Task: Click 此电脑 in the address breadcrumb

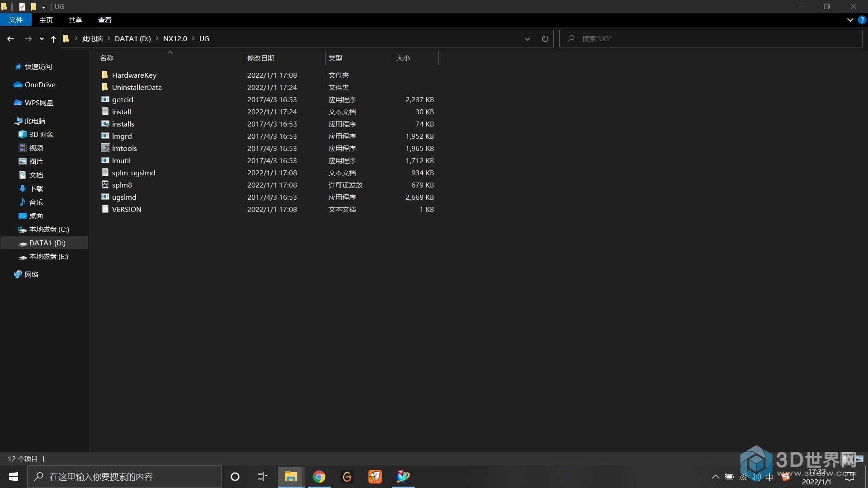Action: tap(92, 39)
